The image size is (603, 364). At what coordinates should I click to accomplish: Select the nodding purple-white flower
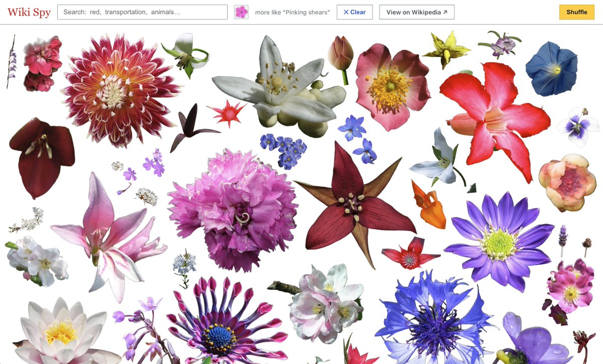click(498, 44)
